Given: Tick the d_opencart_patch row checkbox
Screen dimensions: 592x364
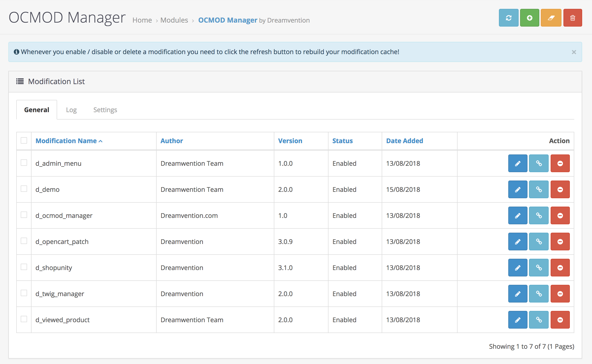Looking at the screenshot, I should (x=24, y=241).
